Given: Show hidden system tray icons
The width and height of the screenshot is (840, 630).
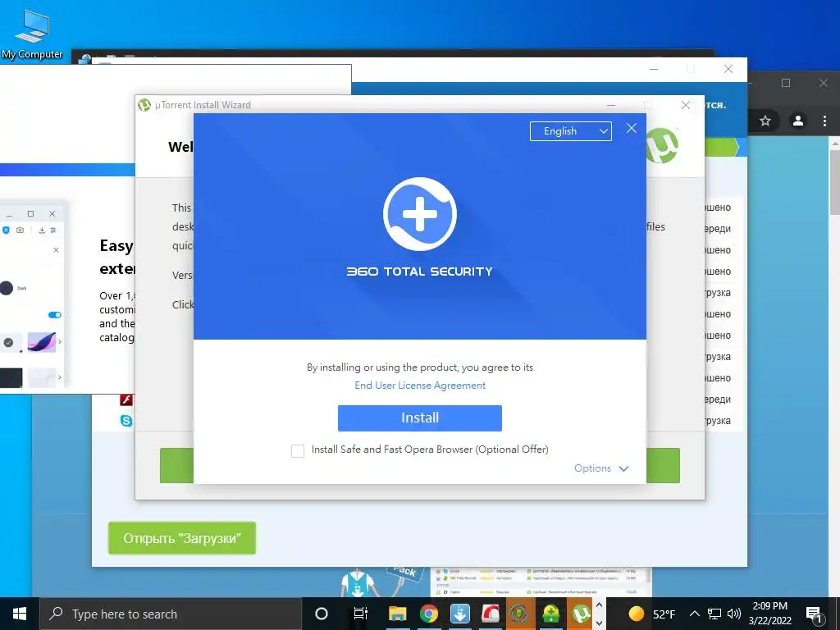Looking at the screenshot, I should point(694,614).
